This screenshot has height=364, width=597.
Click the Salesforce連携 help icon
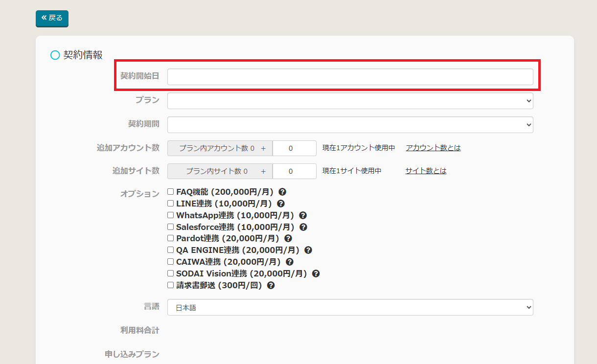point(303,227)
